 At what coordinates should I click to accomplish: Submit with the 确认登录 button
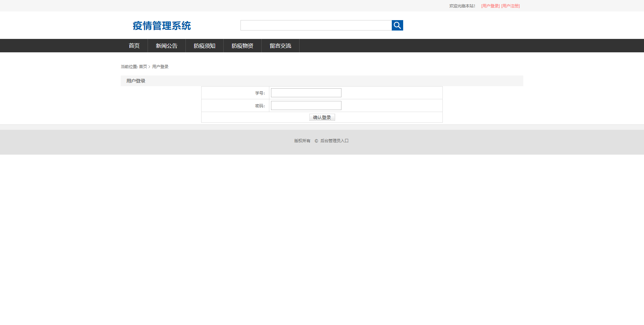click(322, 117)
